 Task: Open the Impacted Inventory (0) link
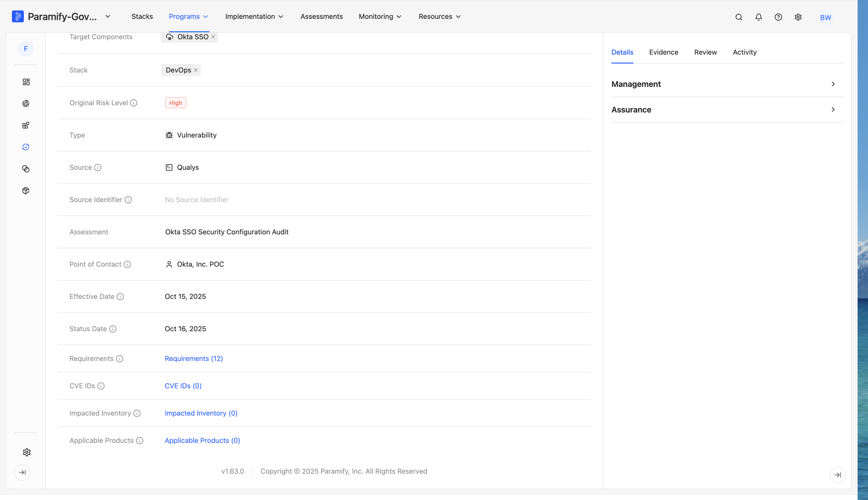201,413
